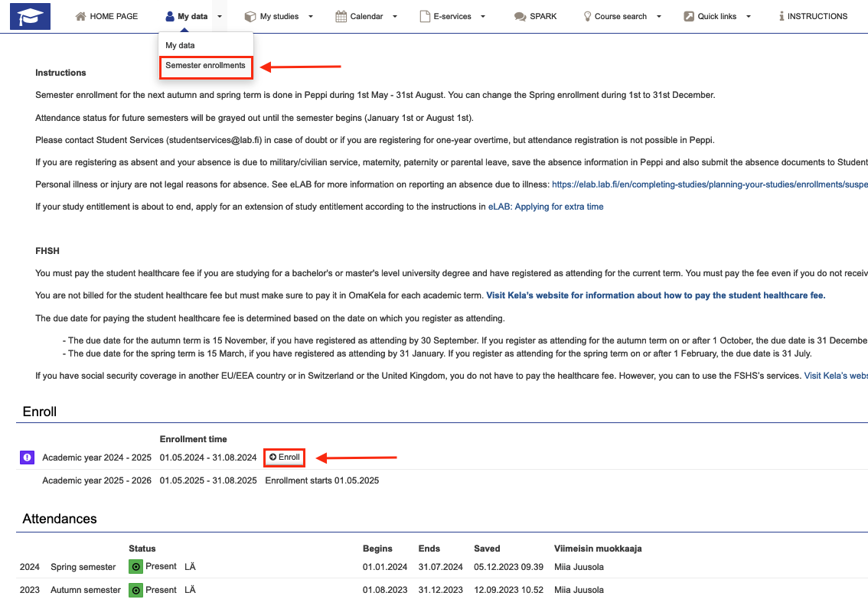Click the purple exclamation alert icon
This screenshot has height=609, width=868.
[27, 458]
